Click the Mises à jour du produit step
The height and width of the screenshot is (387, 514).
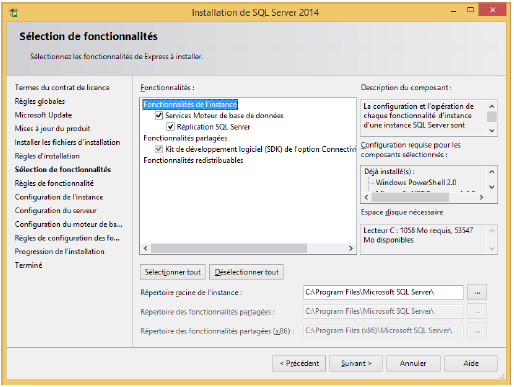pos(52,129)
